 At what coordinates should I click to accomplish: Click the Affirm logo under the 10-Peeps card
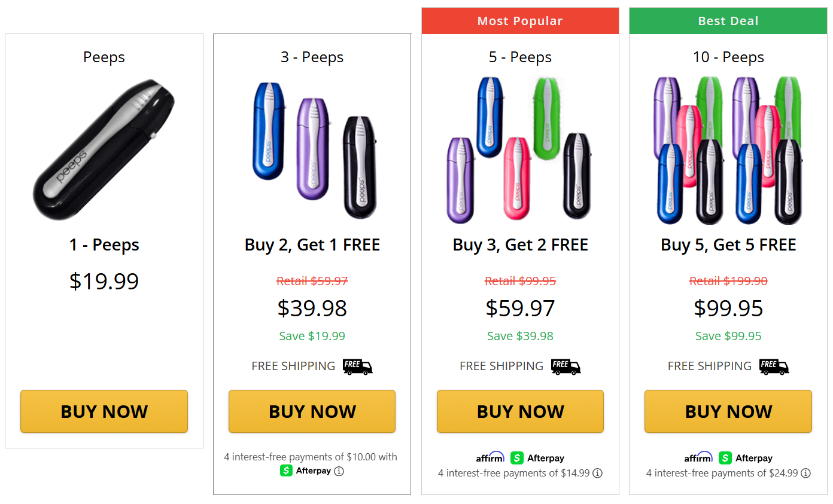(698, 457)
